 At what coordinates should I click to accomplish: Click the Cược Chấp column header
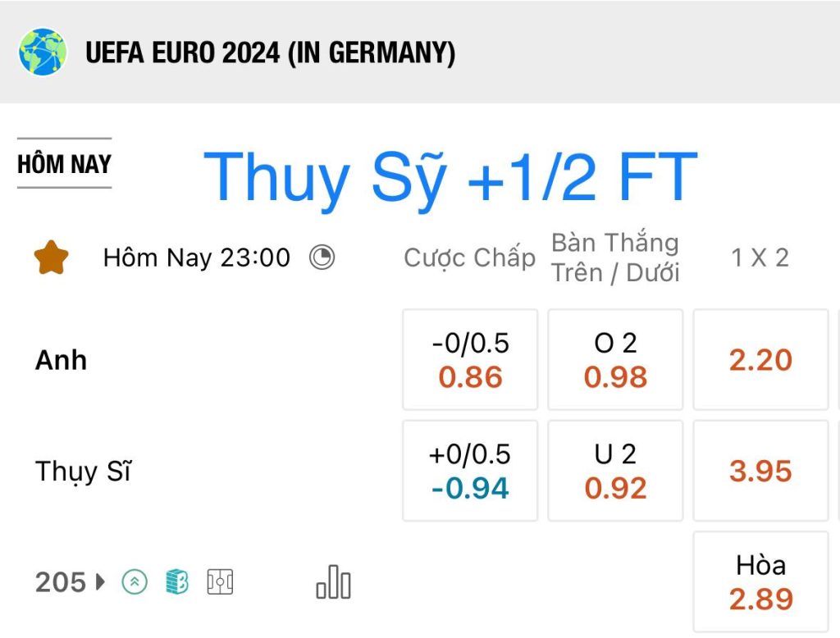tap(470, 257)
